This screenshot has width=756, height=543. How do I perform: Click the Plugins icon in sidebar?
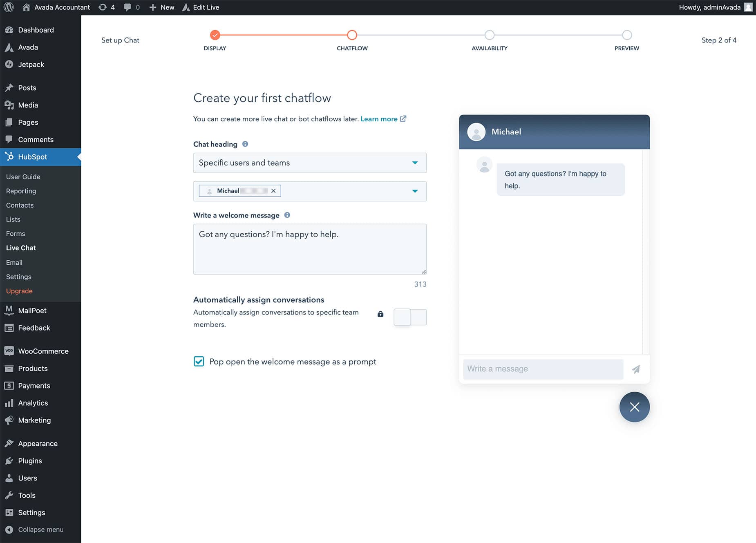9,461
